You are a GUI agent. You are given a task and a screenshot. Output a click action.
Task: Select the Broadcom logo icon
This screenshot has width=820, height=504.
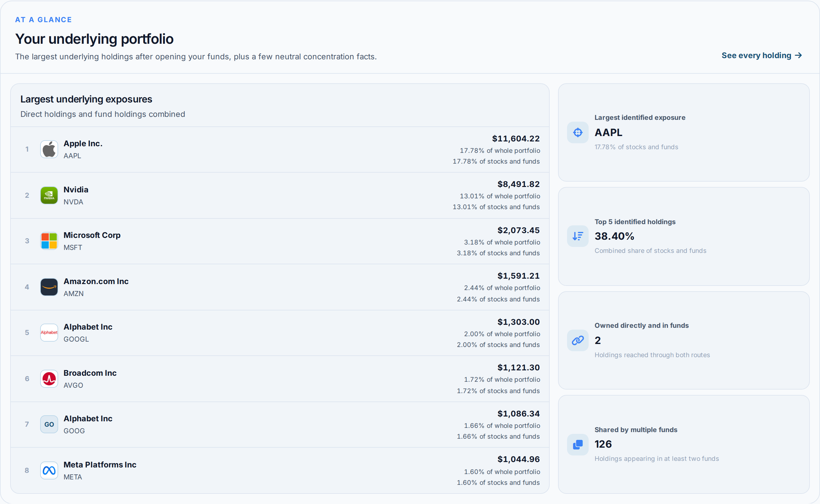tap(49, 379)
